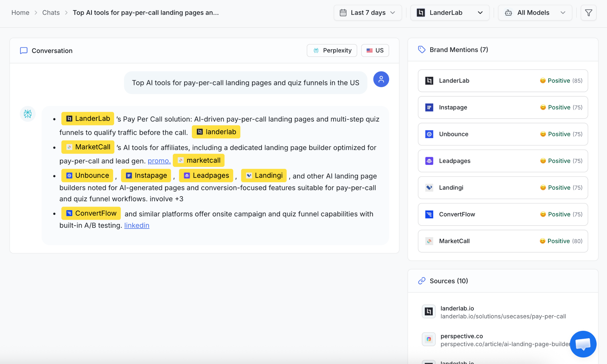The width and height of the screenshot is (607, 364).
Task: Go to Home breadcrumb
Action: pyautogui.click(x=20, y=12)
